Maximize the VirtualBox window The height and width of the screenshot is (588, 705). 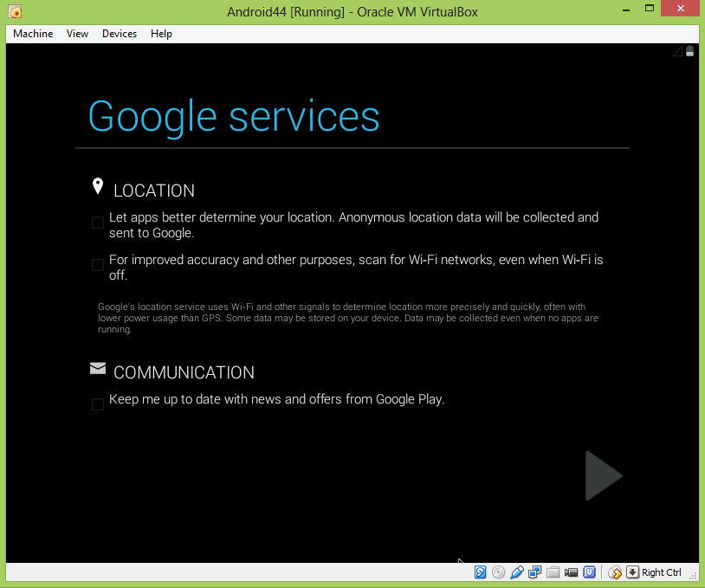650,8
